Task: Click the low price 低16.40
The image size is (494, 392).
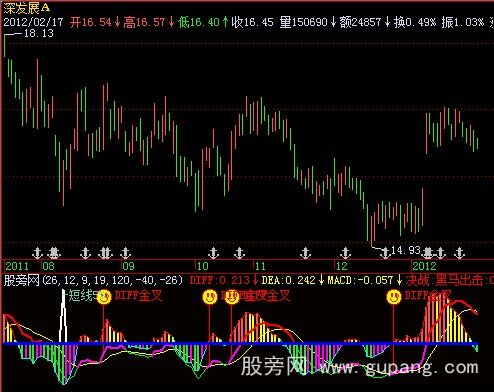Action: [199, 22]
